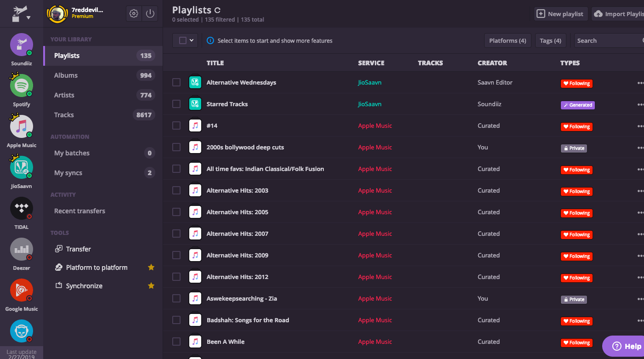Image resolution: width=644 pixels, height=359 pixels.
Task: Refresh playlists using the reload icon
Action: tap(217, 10)
